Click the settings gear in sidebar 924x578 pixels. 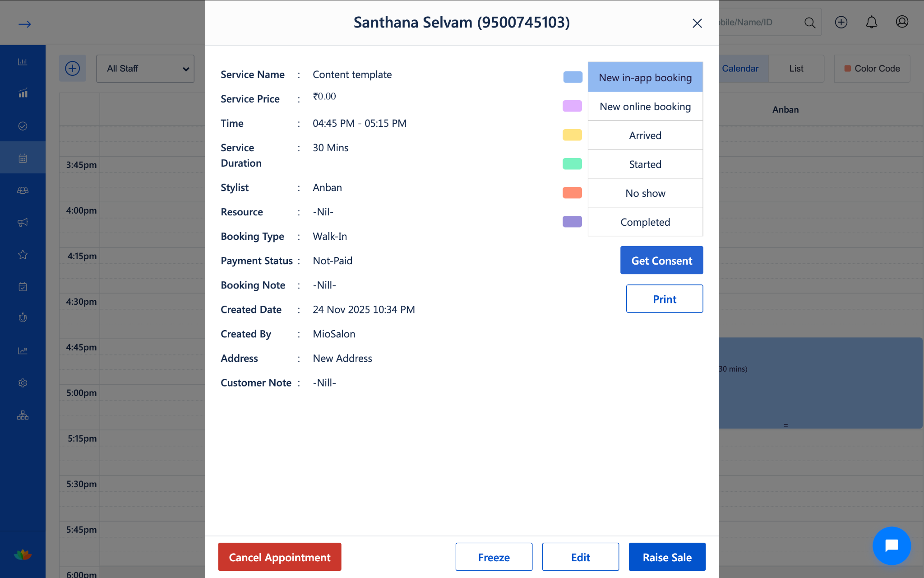tap(23, 383)
